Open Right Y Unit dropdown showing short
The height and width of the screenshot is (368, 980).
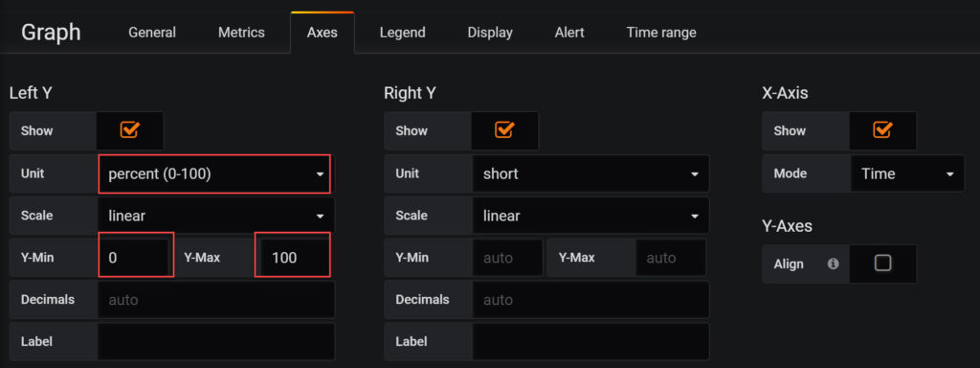[590, 173]
